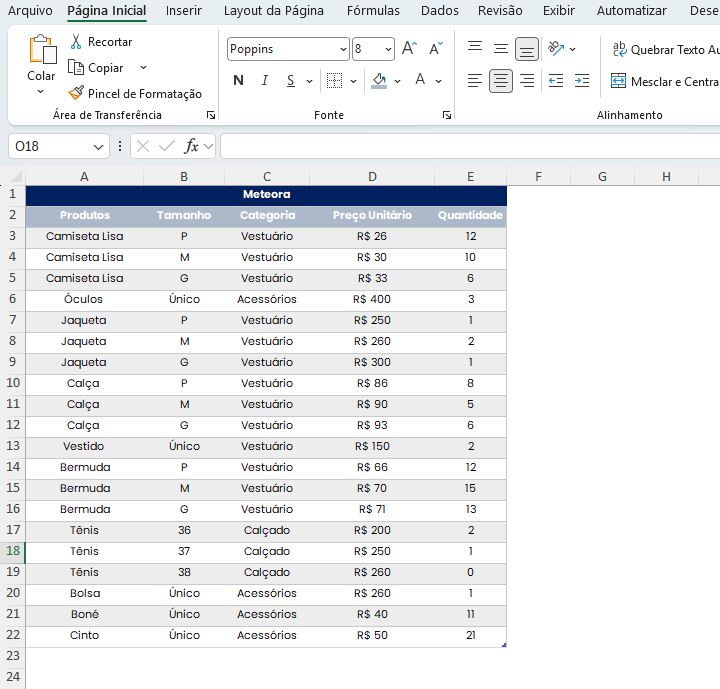720x689 pixels.
Task: Click the increase indent icon
Action: [582, 81]
